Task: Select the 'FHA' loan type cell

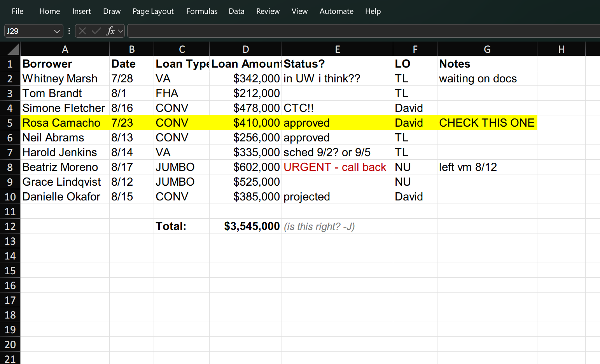Action: point(182,93)
